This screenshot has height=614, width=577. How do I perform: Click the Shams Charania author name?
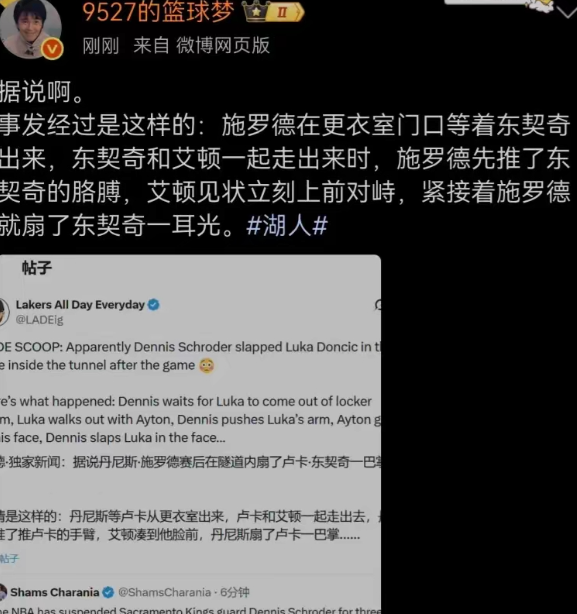[x=54, y=592]
